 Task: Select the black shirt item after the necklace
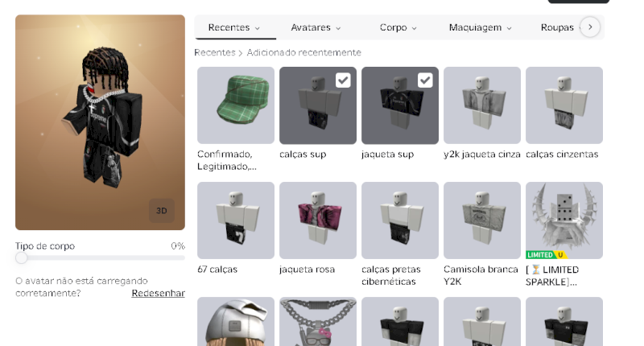point(400,321)
